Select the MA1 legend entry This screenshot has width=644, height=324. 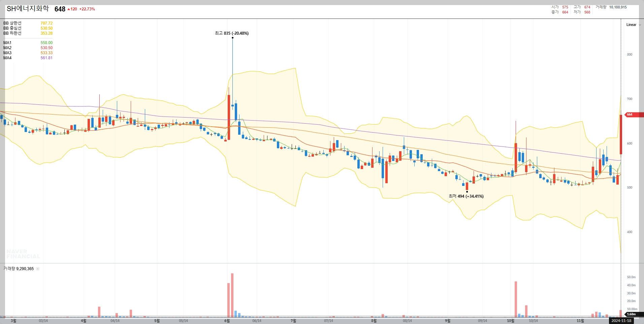coord(7,43)
